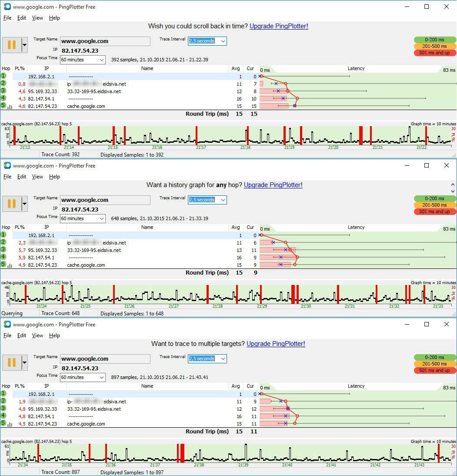Pause tracing in the top PingPlotter window
This screenshot has height=476, width=457.
tap(12, 45)
